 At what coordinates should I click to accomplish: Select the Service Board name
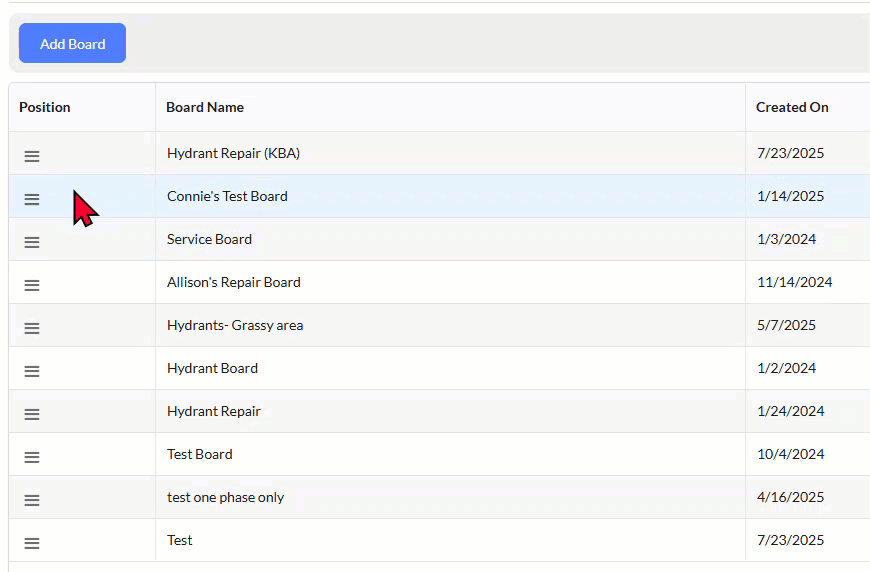point(209,239)
